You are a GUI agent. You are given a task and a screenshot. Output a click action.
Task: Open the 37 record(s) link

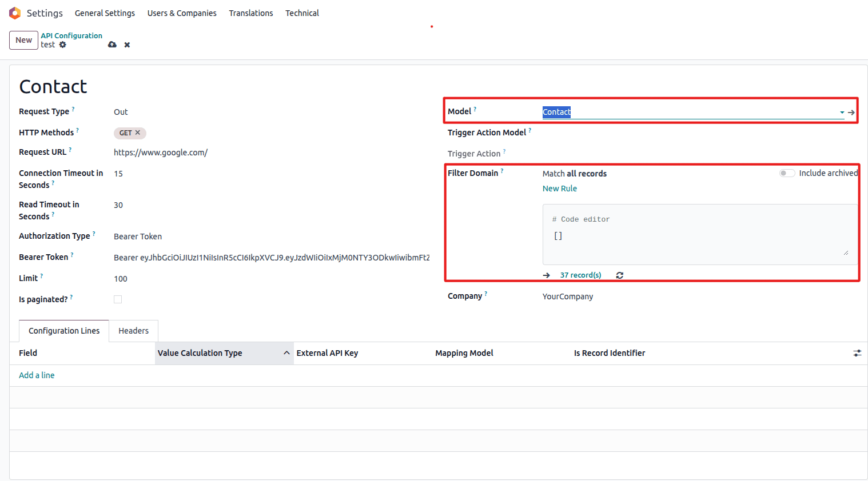pyautogui.click(x=580, y=275)
